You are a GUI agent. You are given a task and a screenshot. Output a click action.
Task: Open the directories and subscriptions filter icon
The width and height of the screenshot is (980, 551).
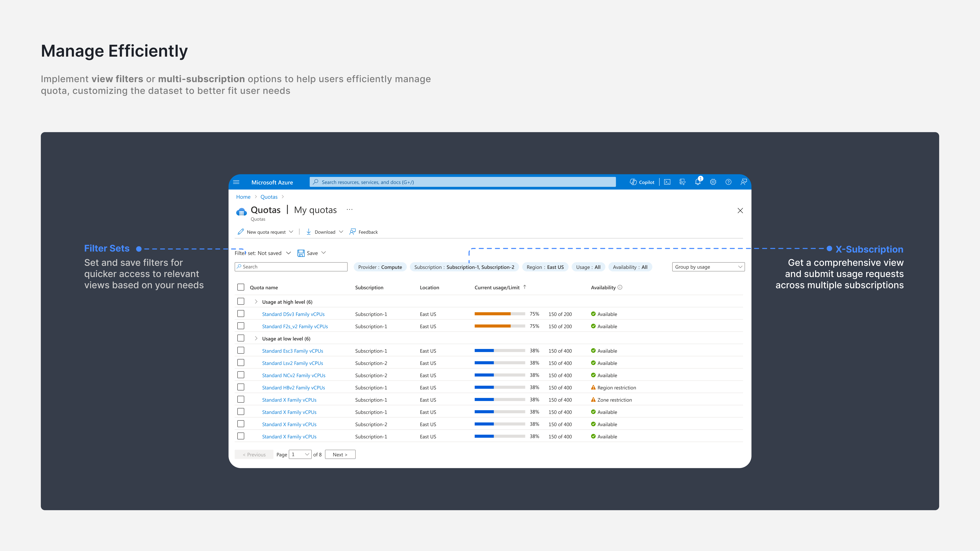click(682, 182)
